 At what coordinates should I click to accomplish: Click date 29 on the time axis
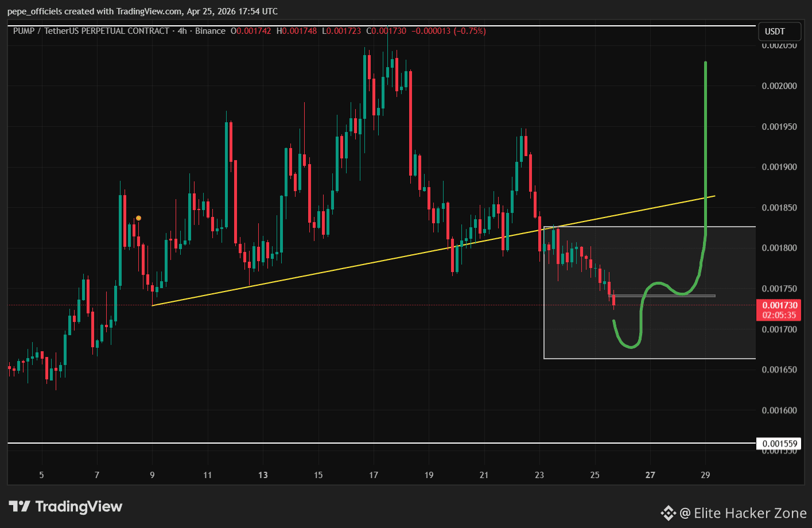click(x=706, y=475)
